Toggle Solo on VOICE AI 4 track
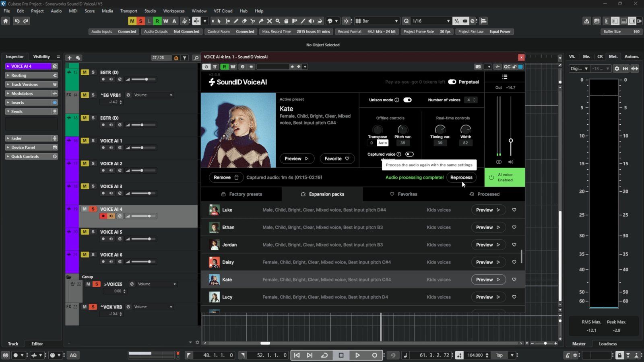The image size is (644, 362). click(x=93, y=209)
